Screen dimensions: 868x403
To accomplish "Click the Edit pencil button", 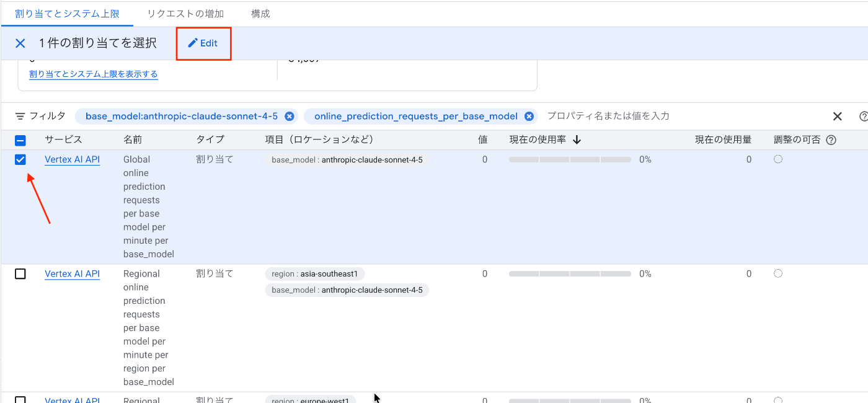I will pos(203,43).
